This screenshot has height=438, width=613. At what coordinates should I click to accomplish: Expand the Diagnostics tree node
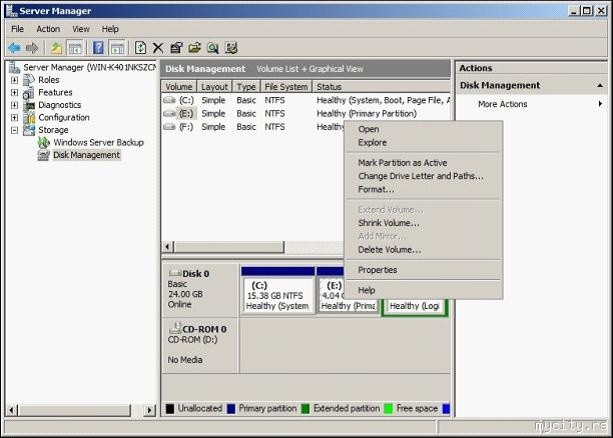coord(14,105)
